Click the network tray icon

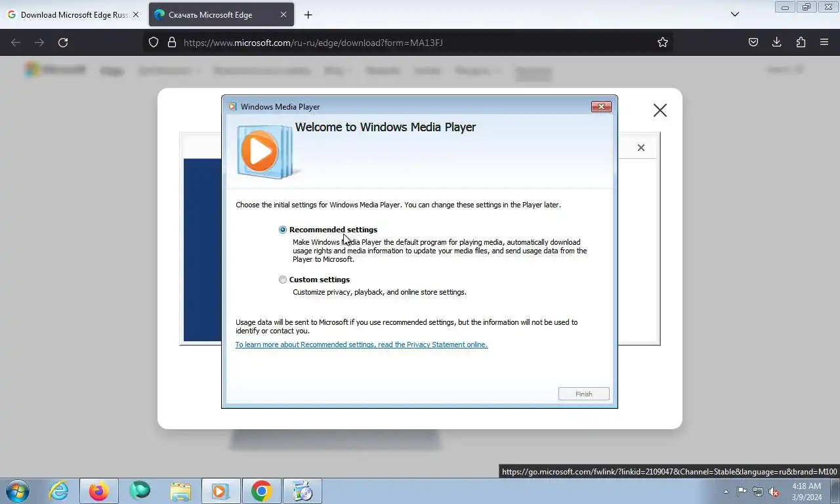[x=758, y=492]
